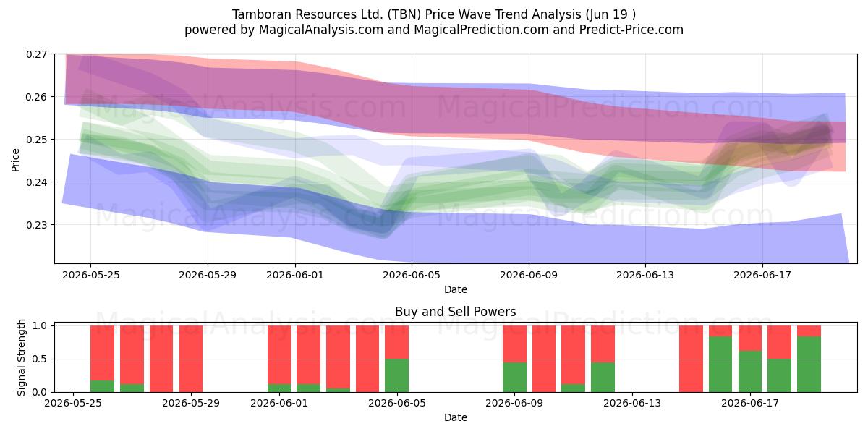This screenshot has width=868, height=434.
Task: Click the 2026-06-05 date tick on price chart
Action: coord(412,275)
